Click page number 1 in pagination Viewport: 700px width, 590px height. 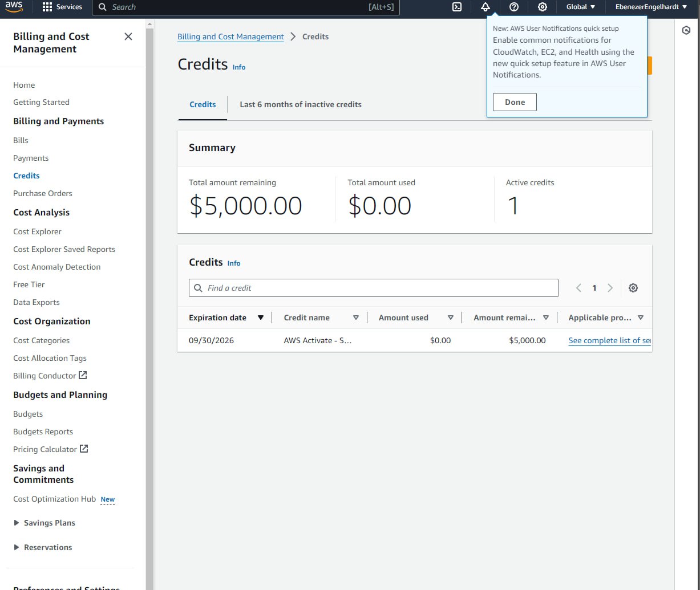click(594, 288)
